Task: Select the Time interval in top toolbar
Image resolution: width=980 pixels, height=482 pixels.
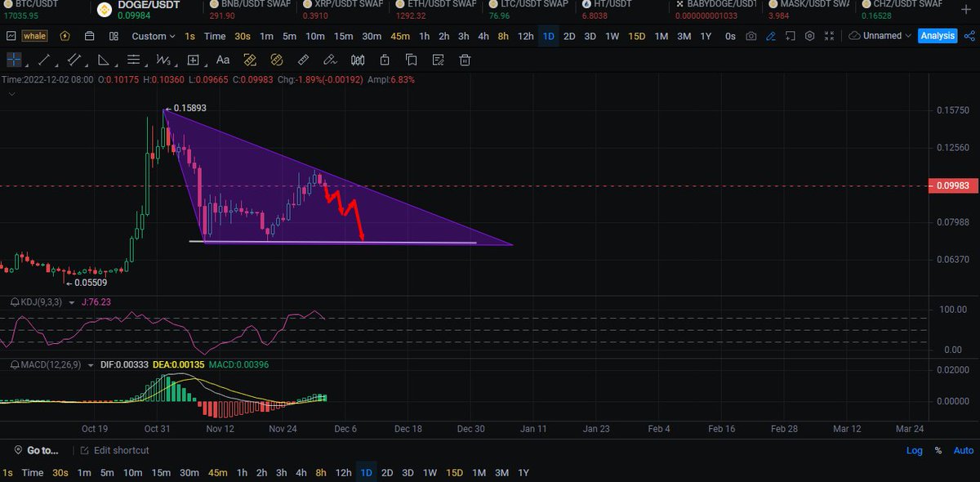Action: point(215,36)
